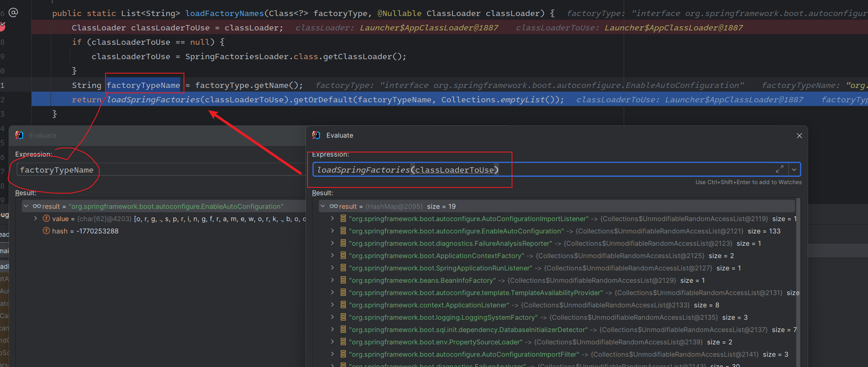
Task: Click the highlighted factoryTypeName variable in the editor
Action: pos(143,85)
